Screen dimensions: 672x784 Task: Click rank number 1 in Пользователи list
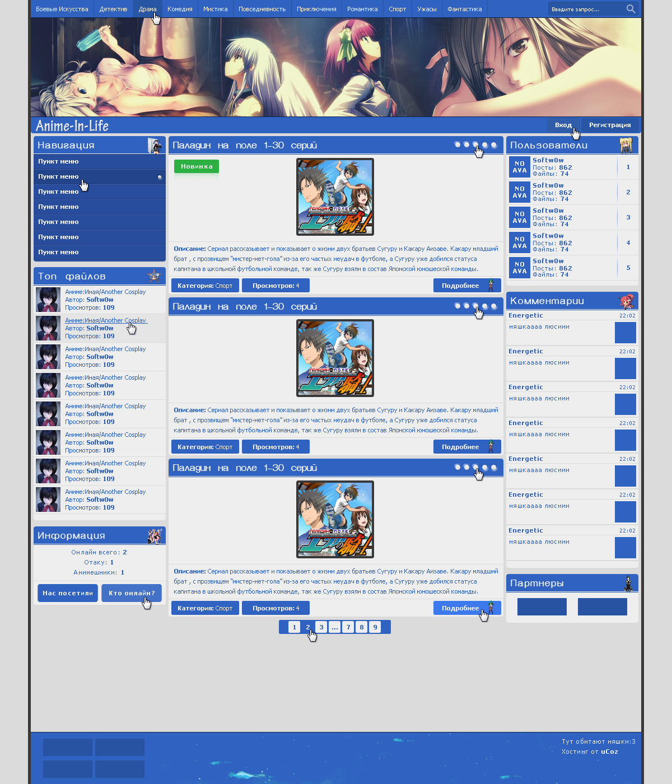628,167
